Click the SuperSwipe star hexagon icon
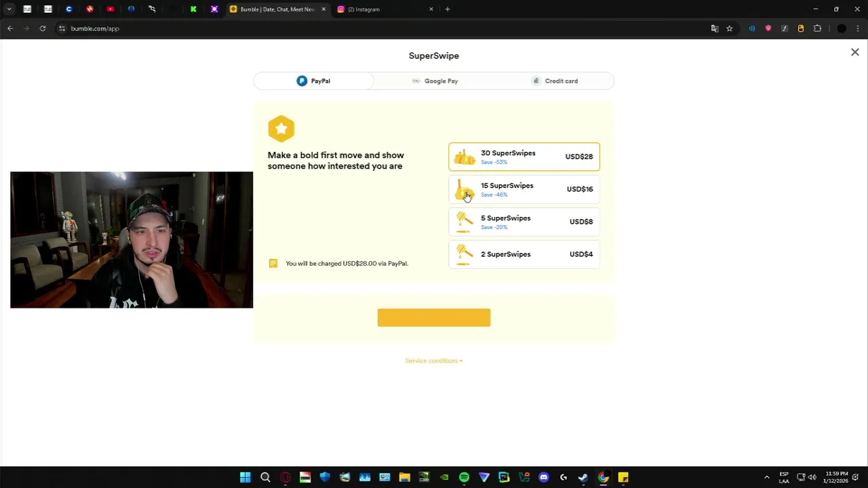The width and height of the screenshot is (868, 488). (281, 128)
